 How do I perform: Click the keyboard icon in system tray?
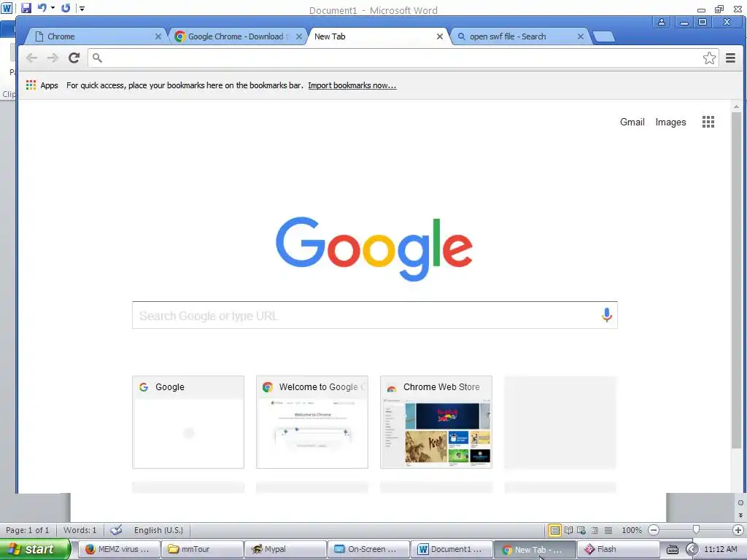click(672, 550)
